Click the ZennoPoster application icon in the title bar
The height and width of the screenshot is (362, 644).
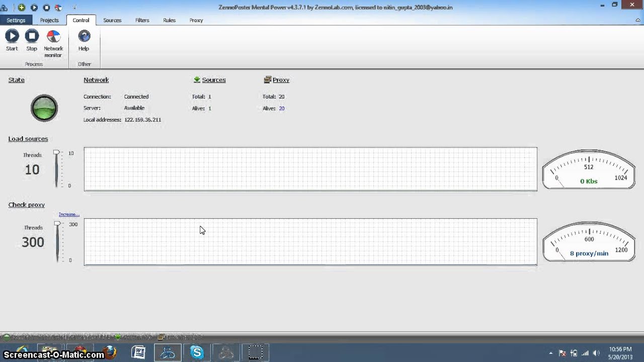(5, 8)
